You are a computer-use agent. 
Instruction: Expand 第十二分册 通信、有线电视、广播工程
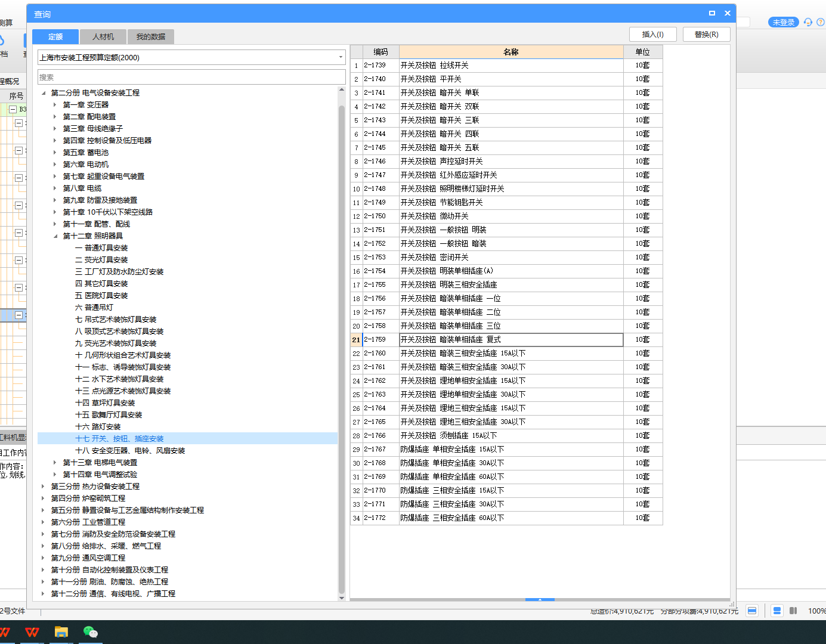tap(43, 594)
